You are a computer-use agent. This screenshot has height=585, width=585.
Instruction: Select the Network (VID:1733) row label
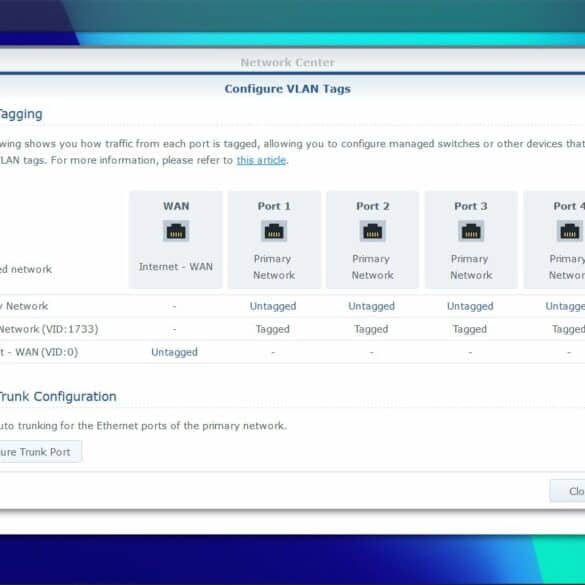tap(49, 329)
